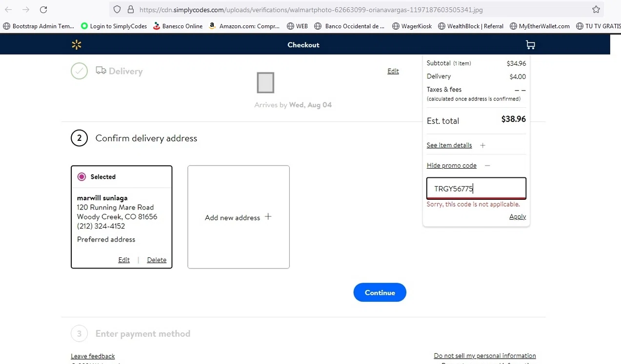Click the delivery truck icon

[x=101, y=71]
